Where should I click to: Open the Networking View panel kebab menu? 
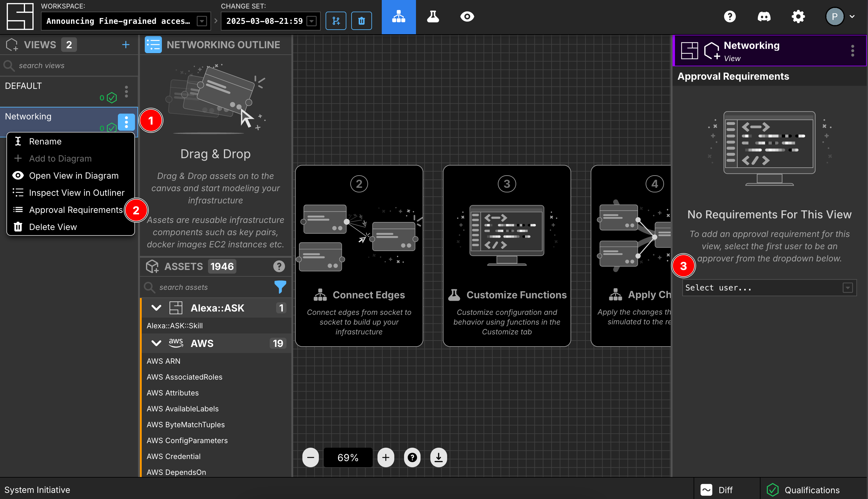(x=852, y=51)
